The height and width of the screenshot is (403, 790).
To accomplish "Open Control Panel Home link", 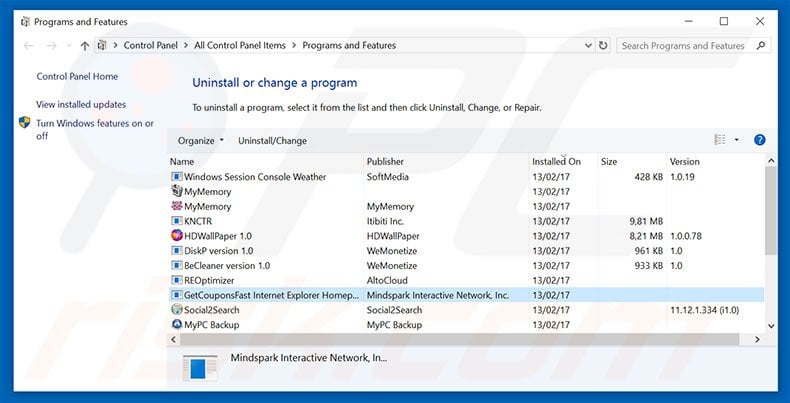I will [77, 77].
